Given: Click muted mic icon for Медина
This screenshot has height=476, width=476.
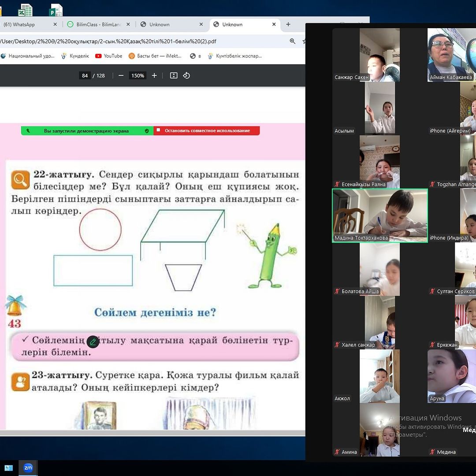Looking at the screenshot, I should 432,452.
